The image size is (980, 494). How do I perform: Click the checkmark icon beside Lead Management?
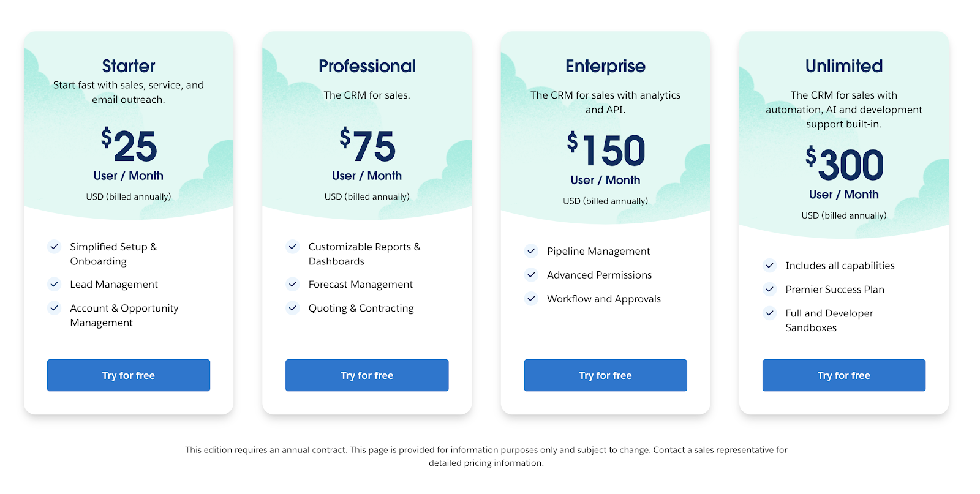pyautogui.click(x=55, y=284)
